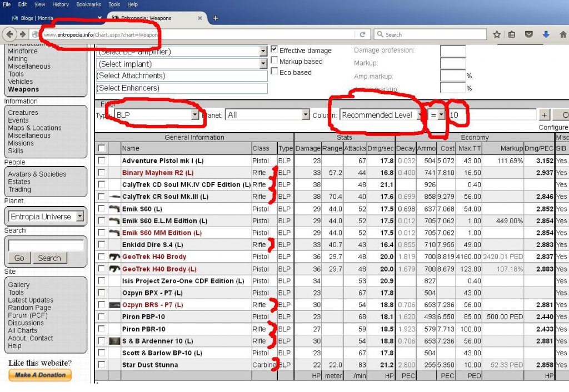Click the Emik S60 (L) weapon thumbnail
The width and height of the screenshot is (569, 392).
point(114,209)
